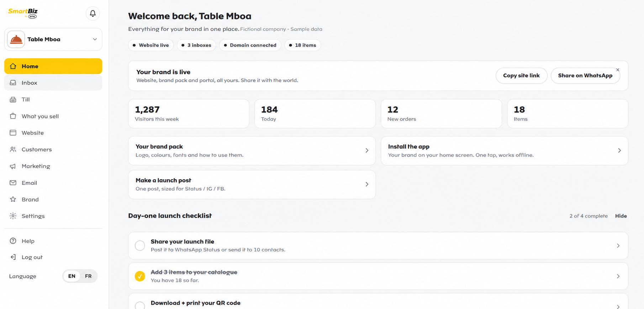Open Your brand pack chevron

(367, 151)
